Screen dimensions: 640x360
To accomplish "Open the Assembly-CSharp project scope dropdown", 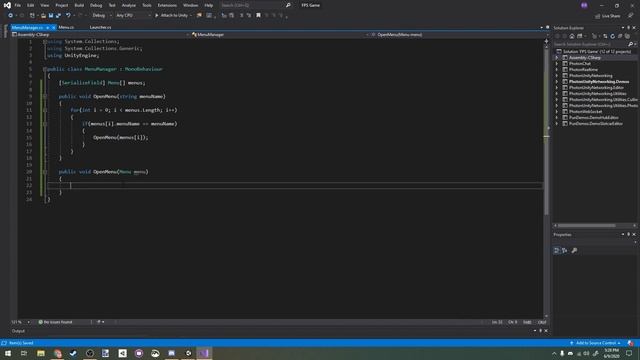I will click(100, 35).
